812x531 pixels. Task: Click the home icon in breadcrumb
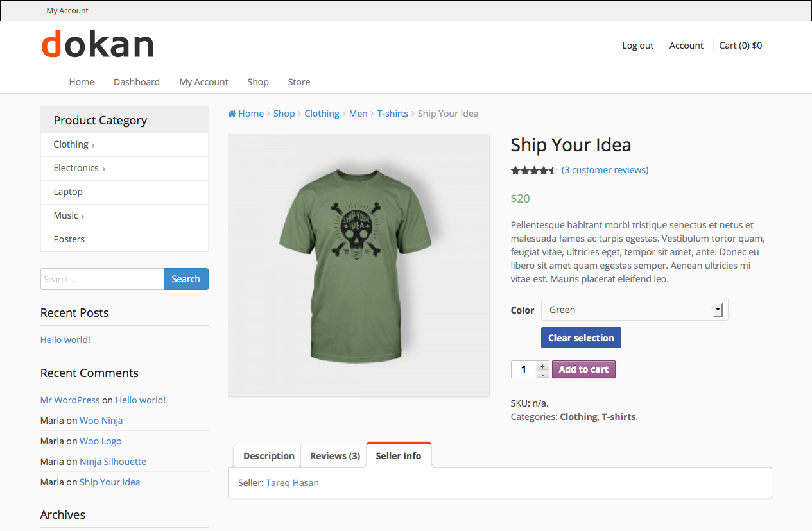pyautogui.click(x=232, y=114)
